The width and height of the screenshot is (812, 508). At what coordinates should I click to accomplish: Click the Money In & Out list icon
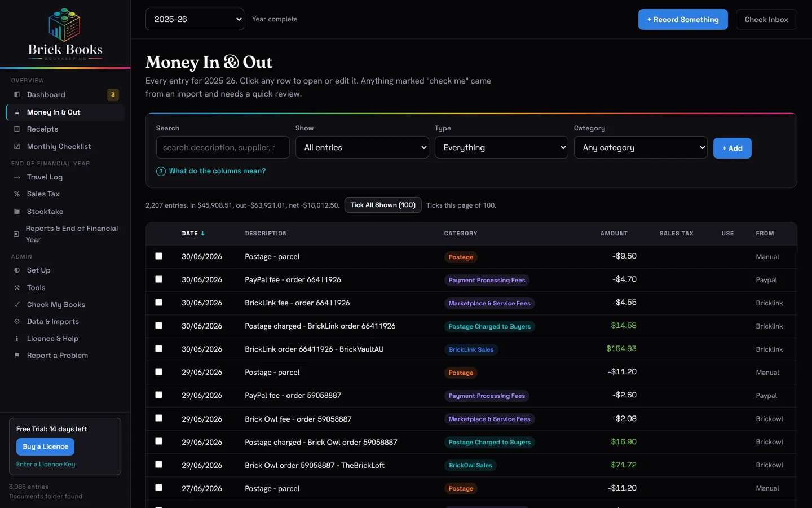coord(17,112)
